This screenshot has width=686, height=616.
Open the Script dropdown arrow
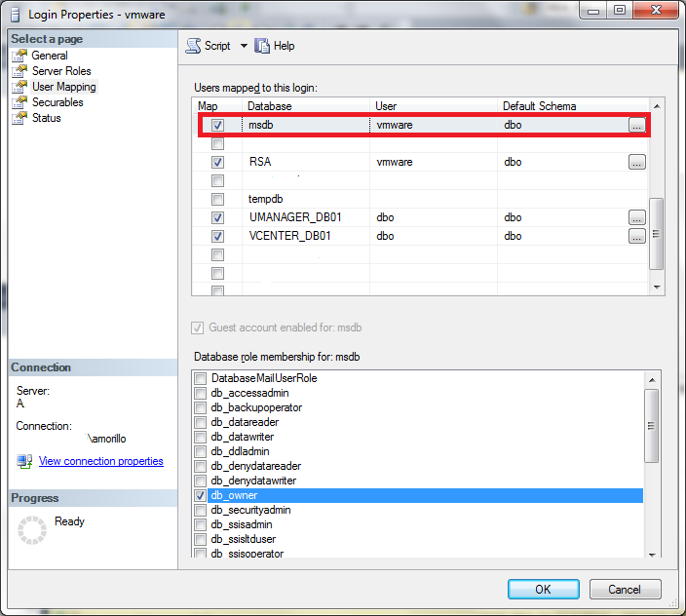[244, 46]
